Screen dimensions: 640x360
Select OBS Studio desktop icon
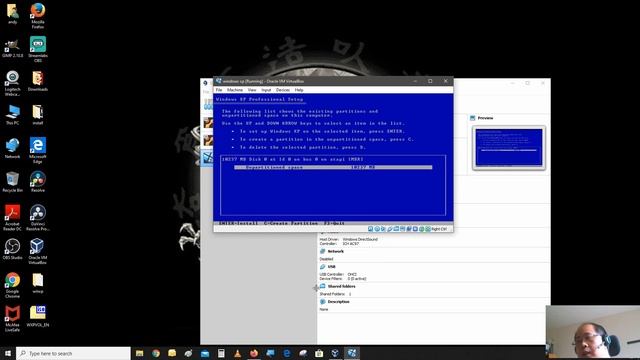point(13,249)
